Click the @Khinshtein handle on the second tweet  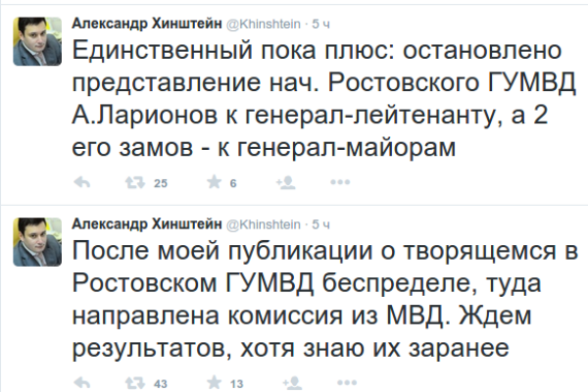tap(264, 221)
